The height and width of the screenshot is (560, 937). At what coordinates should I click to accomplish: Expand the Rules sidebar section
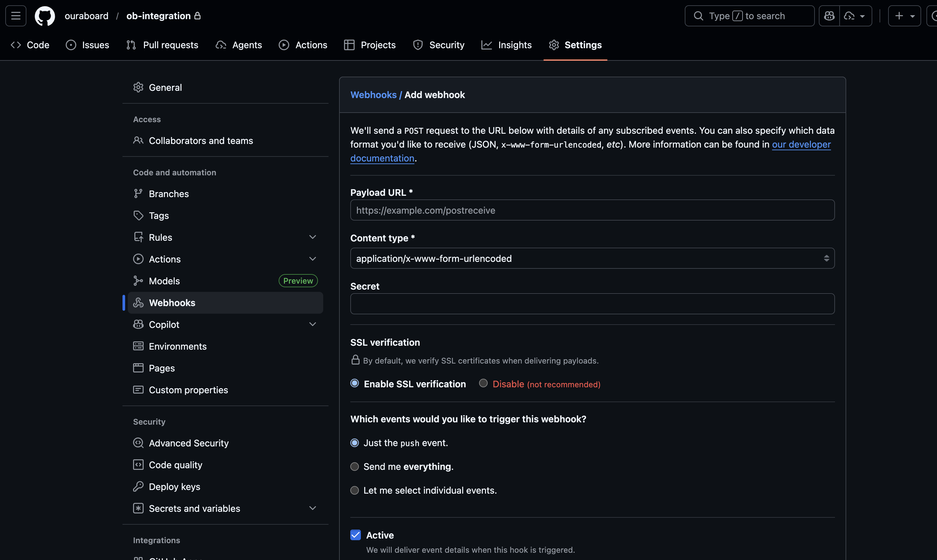(313, 237)
